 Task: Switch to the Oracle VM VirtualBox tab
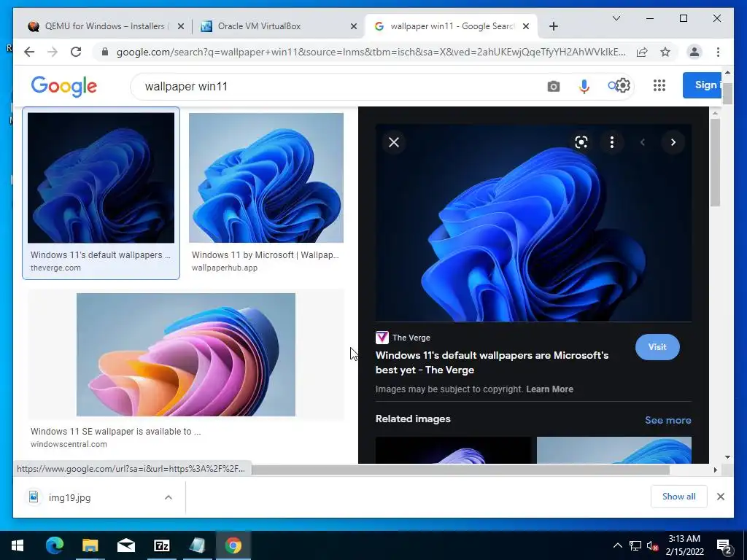pos(279,26)
